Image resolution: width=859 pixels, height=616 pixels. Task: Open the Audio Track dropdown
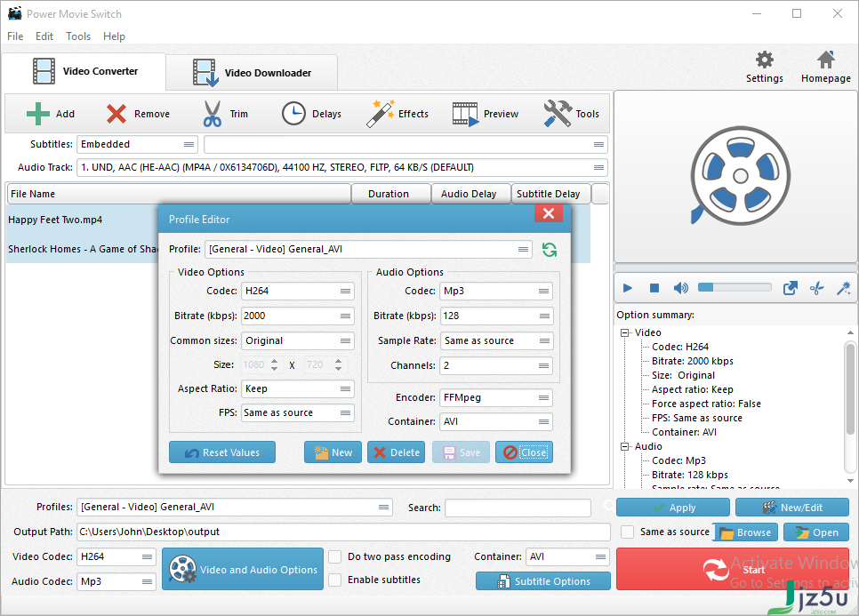pyautogui.click(x=342, y=167)
